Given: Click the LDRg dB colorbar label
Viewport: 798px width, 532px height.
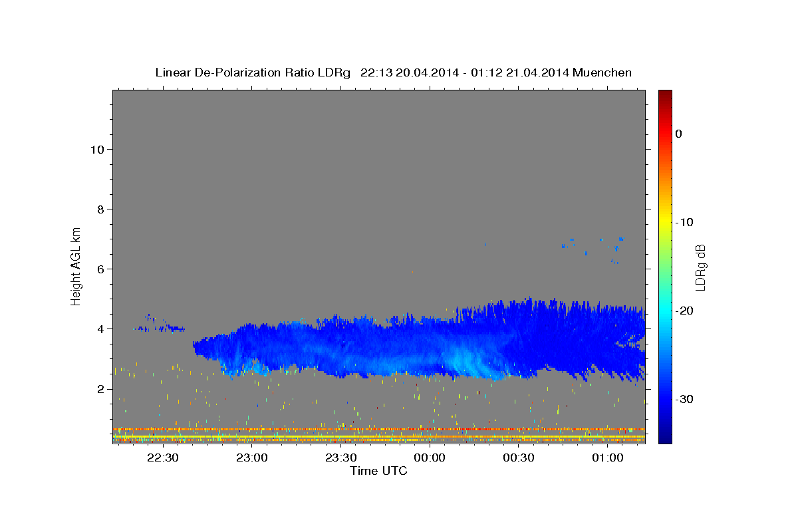Looking at the screenshot, I should [700, 267].
